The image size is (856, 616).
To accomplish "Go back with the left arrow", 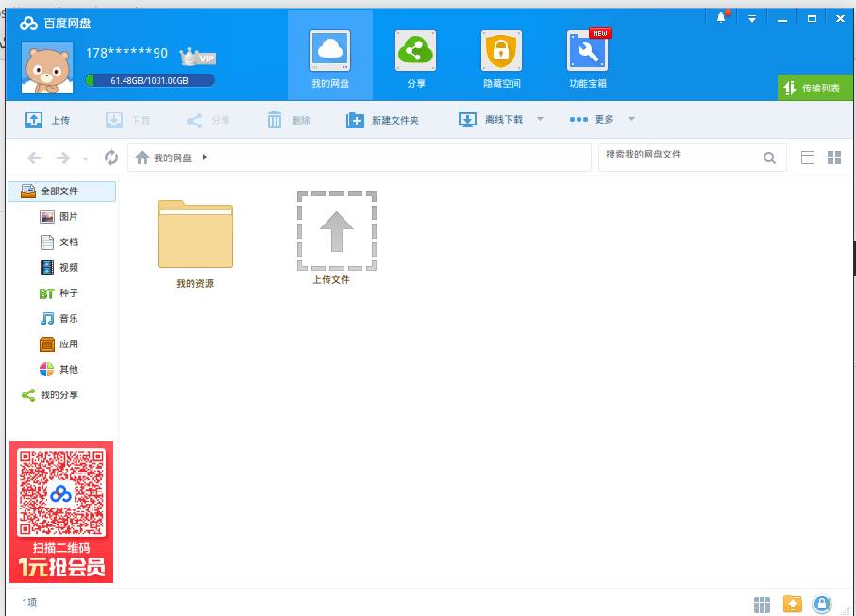I will click(x=34, y=158).
